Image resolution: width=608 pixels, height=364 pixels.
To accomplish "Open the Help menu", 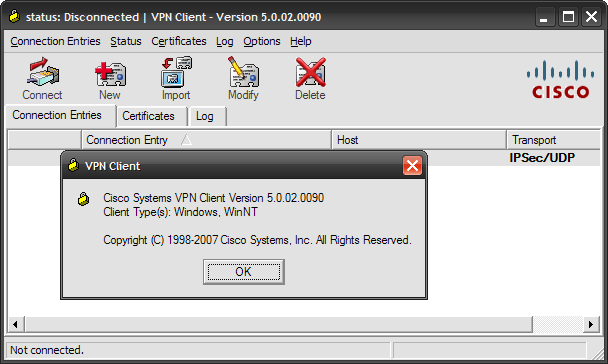I will [x=301, y=41].
